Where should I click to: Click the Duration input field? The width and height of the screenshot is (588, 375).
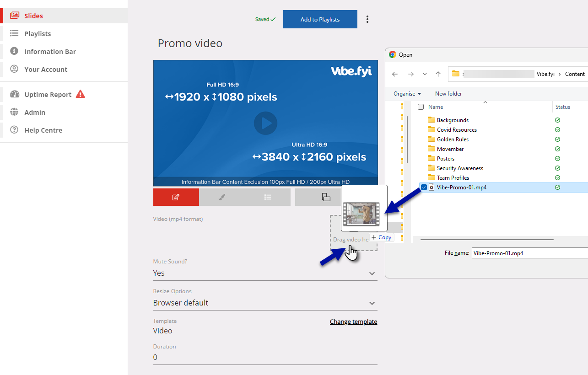(x=265, y=357)
